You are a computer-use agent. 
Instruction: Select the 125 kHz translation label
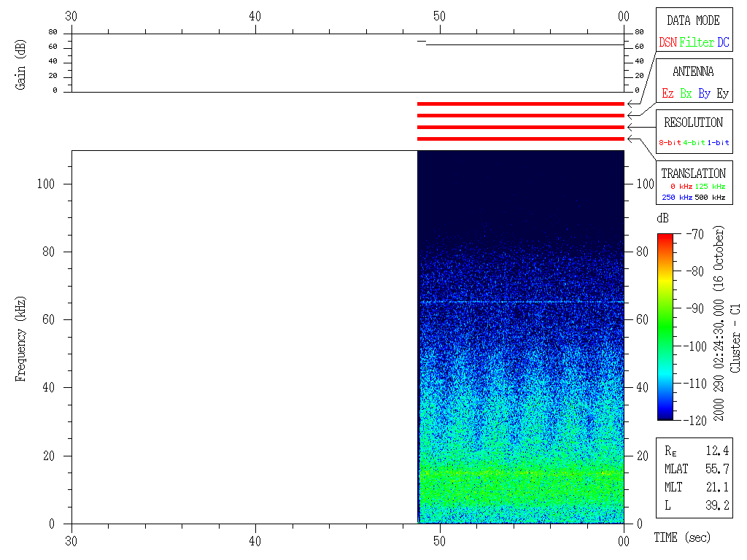pos(711,187)
